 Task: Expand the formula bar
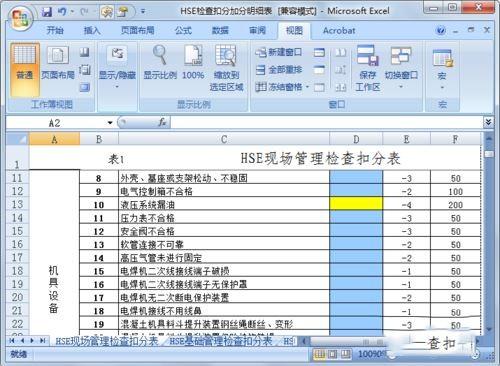point(488,122)
